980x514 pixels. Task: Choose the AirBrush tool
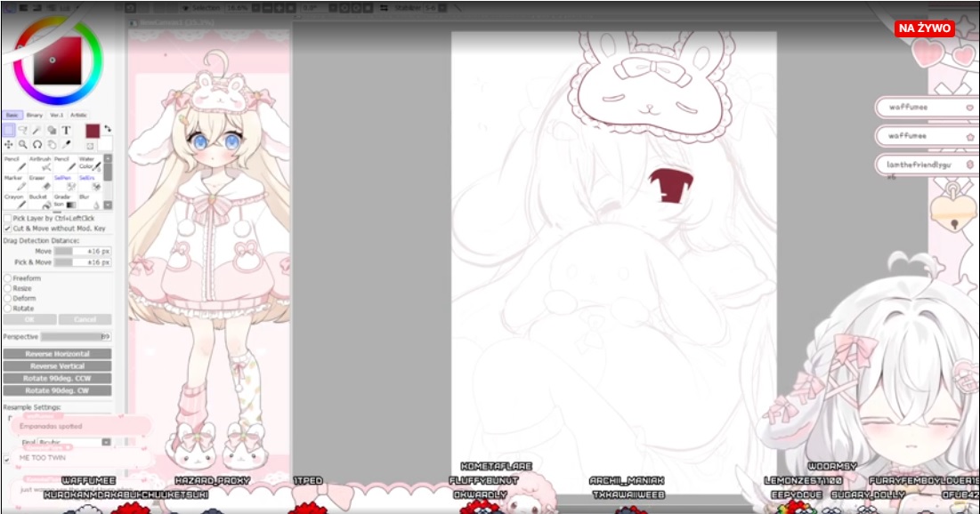39,164
